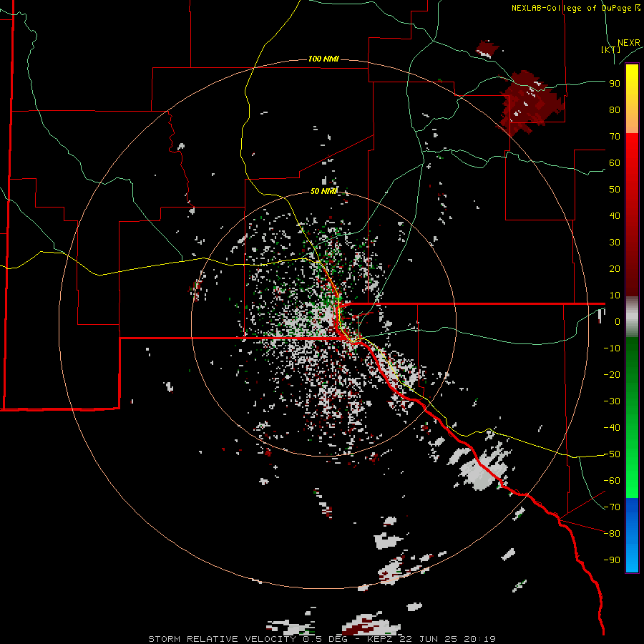Image resolution: width=644 pixels, height=644 pixels.
Task: Click the NEXLAB-College of DuPage title text
Action: (x=575, y=8)
